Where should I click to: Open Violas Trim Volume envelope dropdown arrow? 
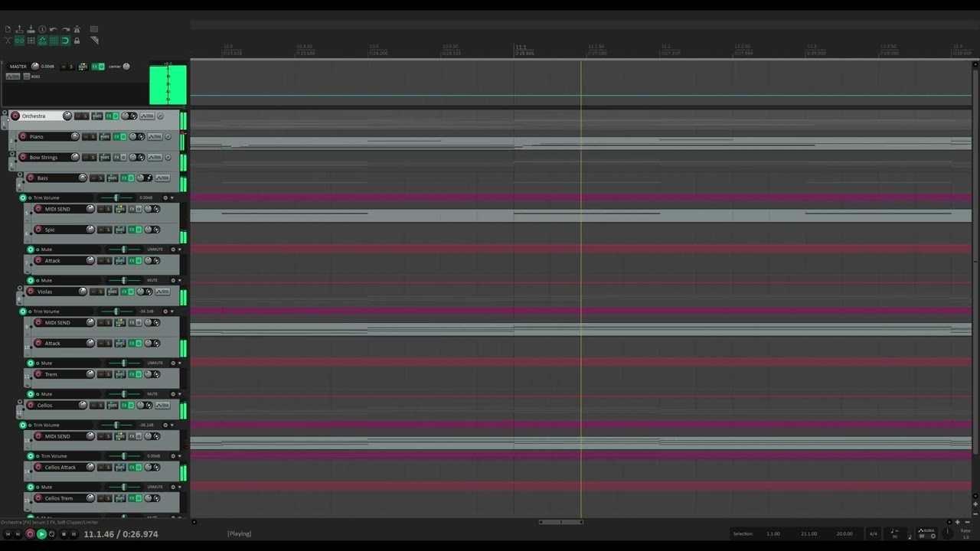(171, 311)
